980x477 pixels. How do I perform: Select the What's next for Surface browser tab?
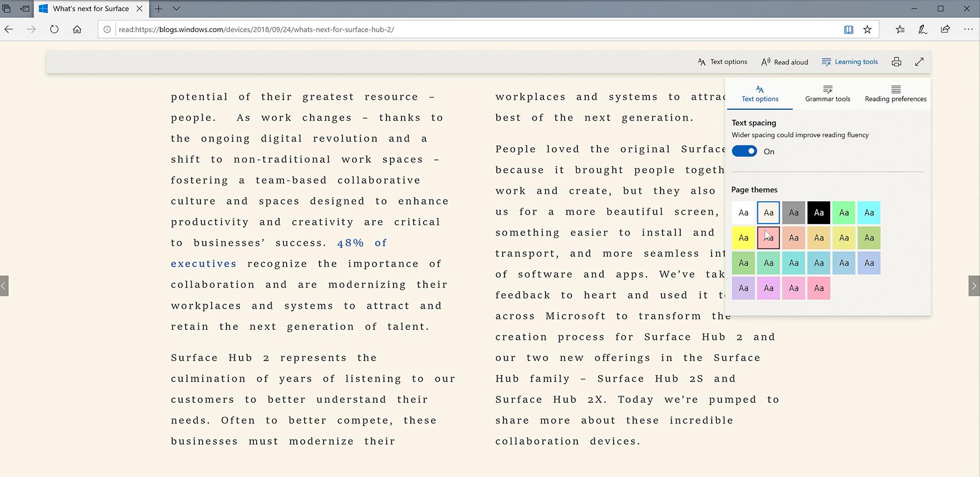91,8
